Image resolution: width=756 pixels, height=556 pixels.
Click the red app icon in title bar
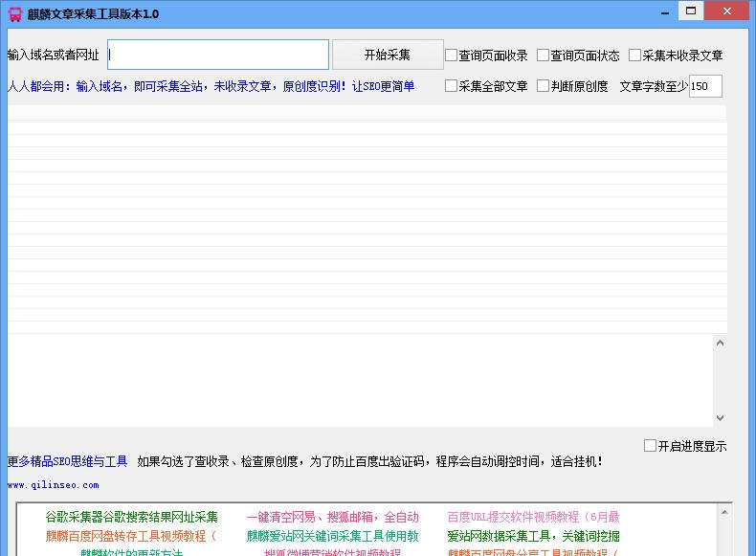(x=14, y=13)
